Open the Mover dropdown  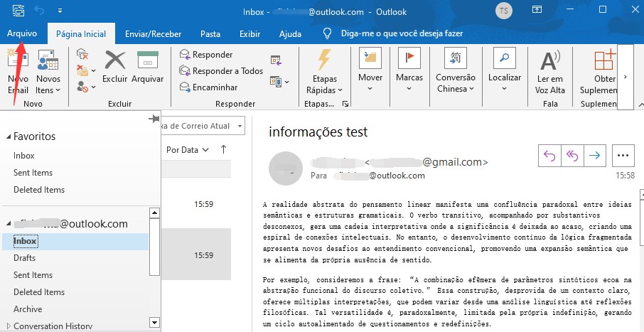(370, 70)
